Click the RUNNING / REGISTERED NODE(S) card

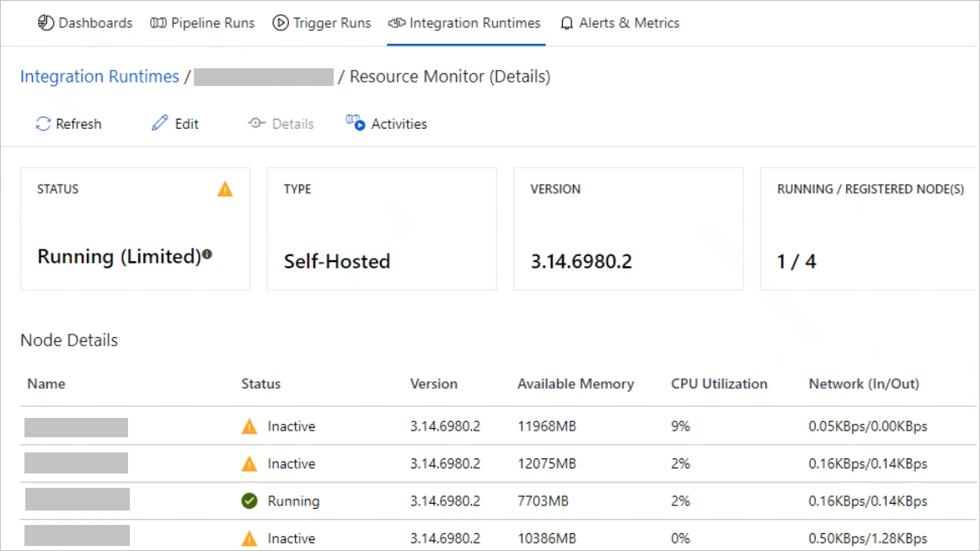[x=870, y=227]
